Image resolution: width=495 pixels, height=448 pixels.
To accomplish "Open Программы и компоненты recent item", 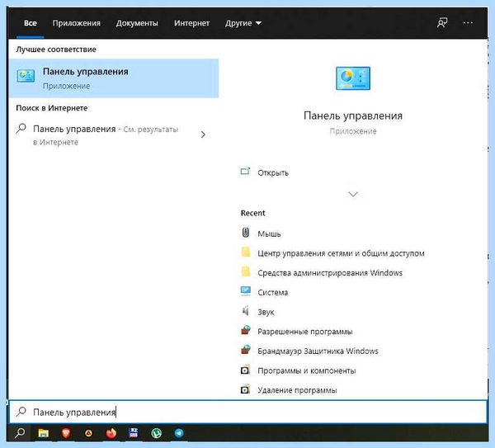I will pos(307,370).
